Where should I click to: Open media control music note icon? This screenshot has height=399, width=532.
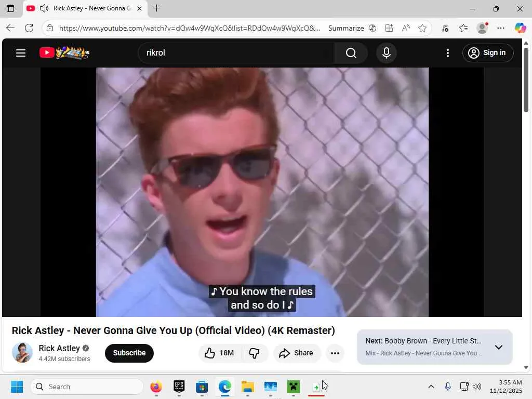click(x=445, y=28)
